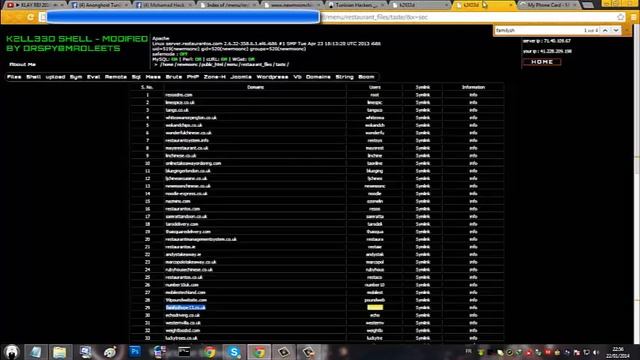Open the Windows Start button
This screenshot has height=360, width=640.
(12, 352)
